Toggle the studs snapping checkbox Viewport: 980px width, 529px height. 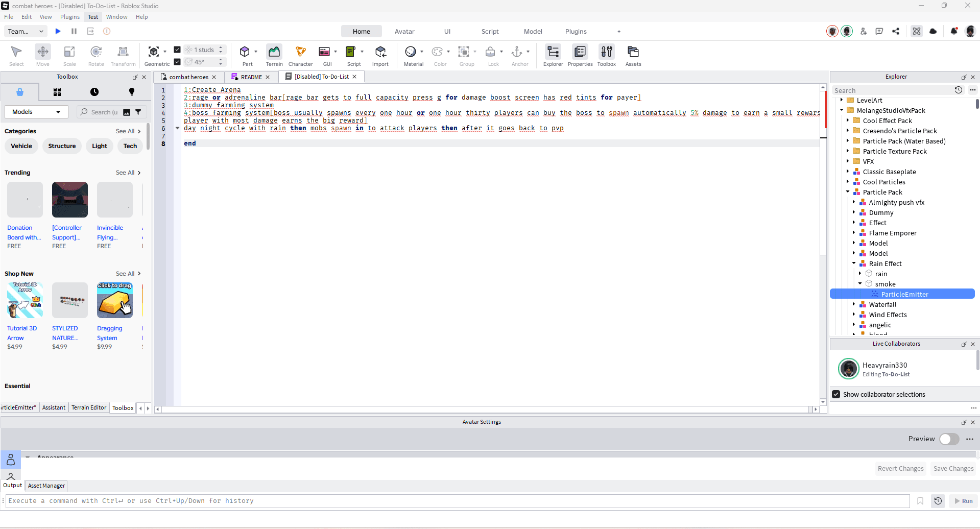point(177,50)
